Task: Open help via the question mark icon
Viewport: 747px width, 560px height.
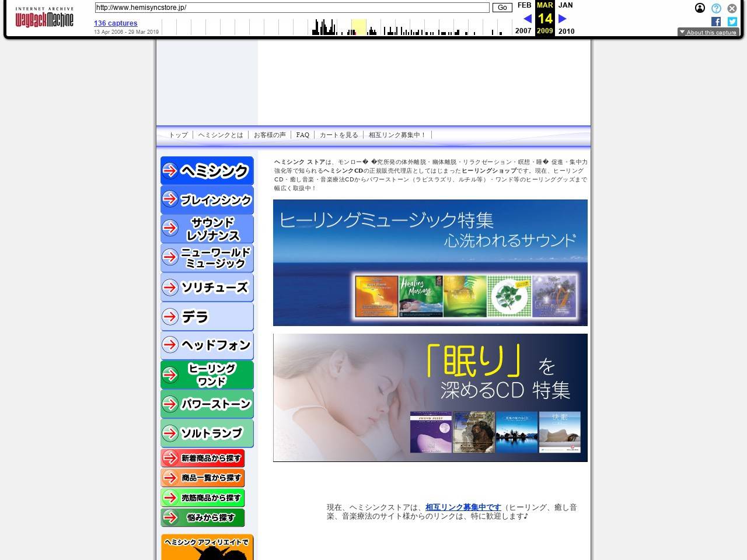Action: tap(715, 8)
